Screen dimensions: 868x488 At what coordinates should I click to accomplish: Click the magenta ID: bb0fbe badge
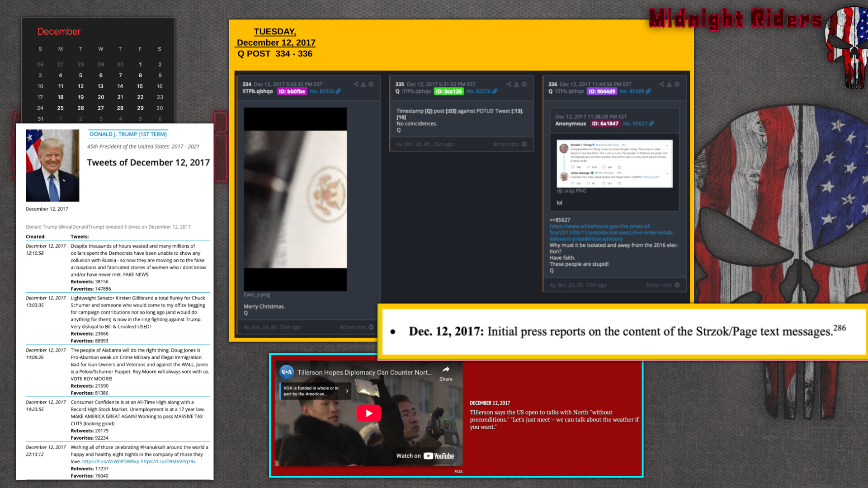pos(292,91)
